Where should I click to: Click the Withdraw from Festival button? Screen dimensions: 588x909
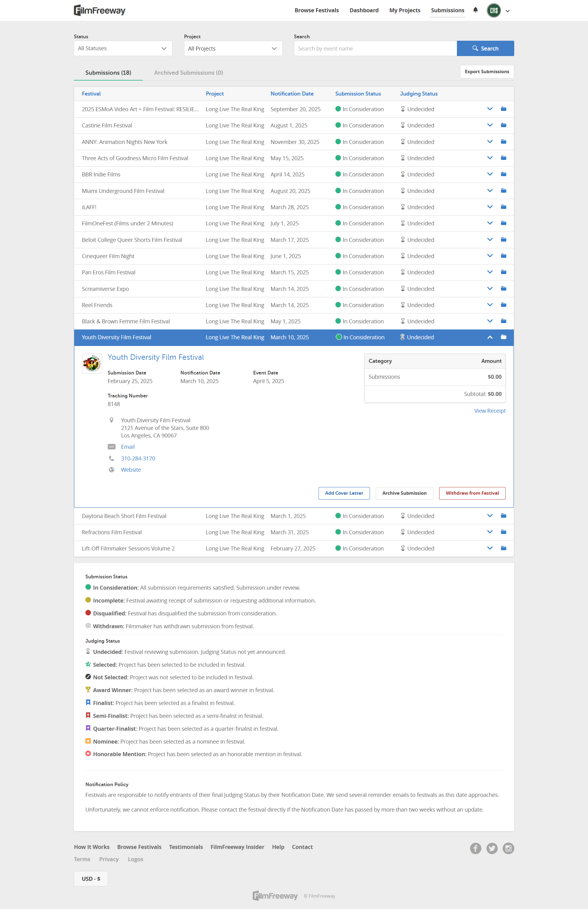[x=472, y=493]
